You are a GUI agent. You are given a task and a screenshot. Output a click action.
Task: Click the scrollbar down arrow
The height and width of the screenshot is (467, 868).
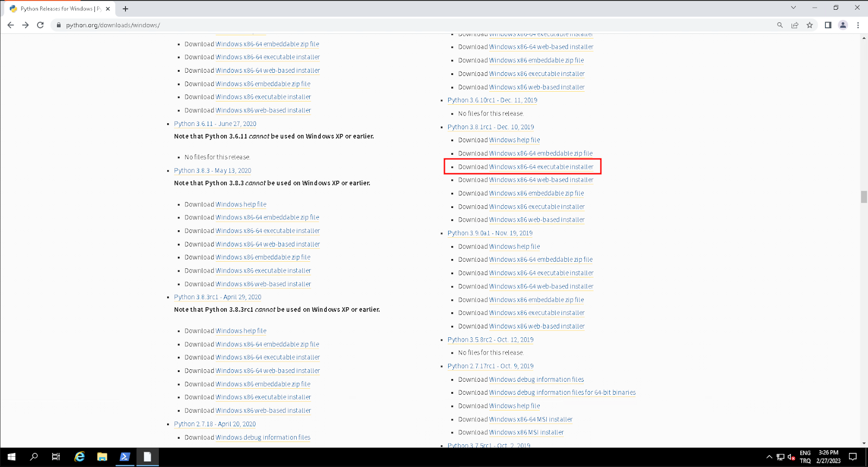864,444
